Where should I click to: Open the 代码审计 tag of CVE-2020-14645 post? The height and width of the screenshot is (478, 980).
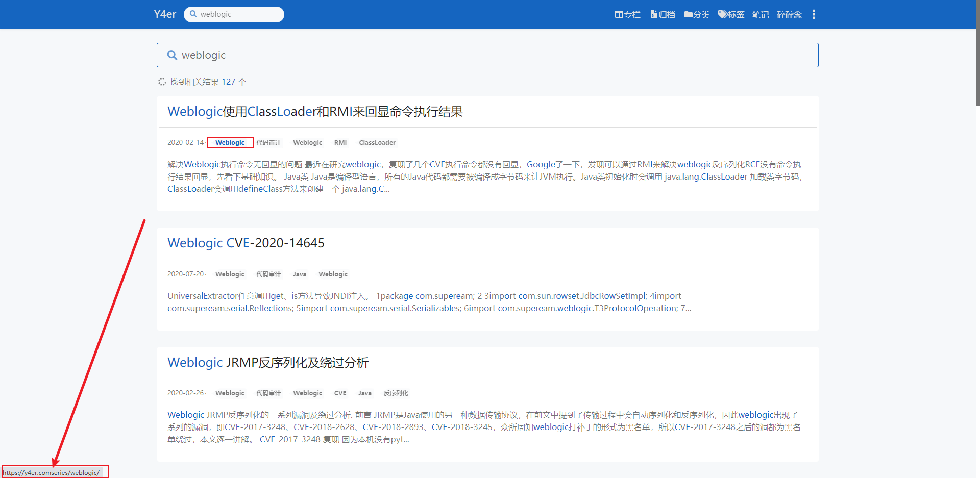pyautogui.click(x=268, y=274)
